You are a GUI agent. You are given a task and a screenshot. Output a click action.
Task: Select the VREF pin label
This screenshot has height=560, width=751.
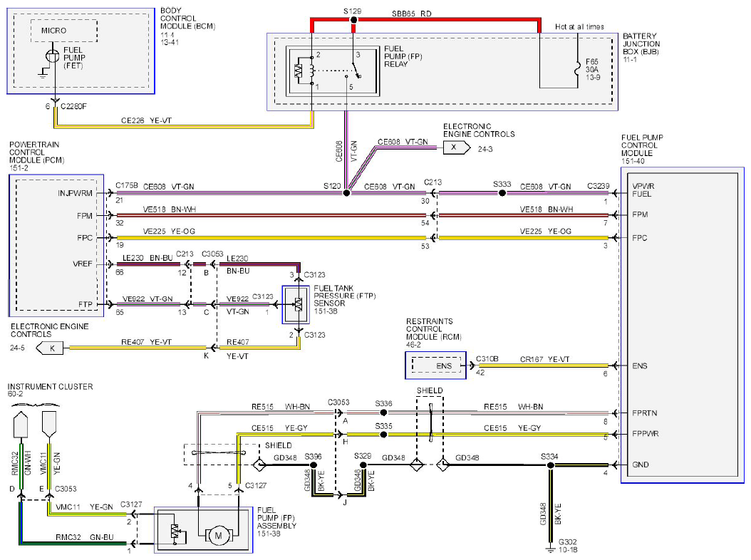coord(83,264)
